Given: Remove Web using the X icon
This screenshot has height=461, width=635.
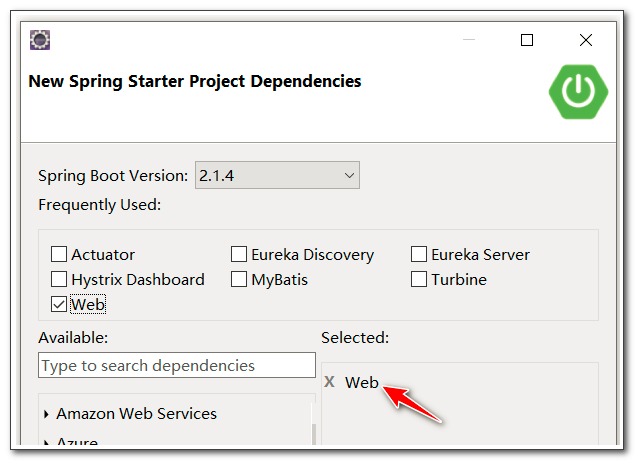Looking at the screenshot, I should coord(329,382).
